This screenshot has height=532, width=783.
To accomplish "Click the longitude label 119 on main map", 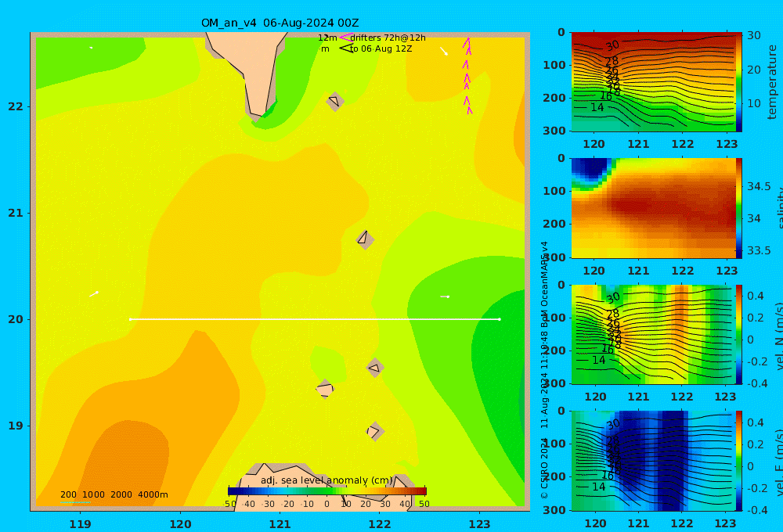I will 80,524.
